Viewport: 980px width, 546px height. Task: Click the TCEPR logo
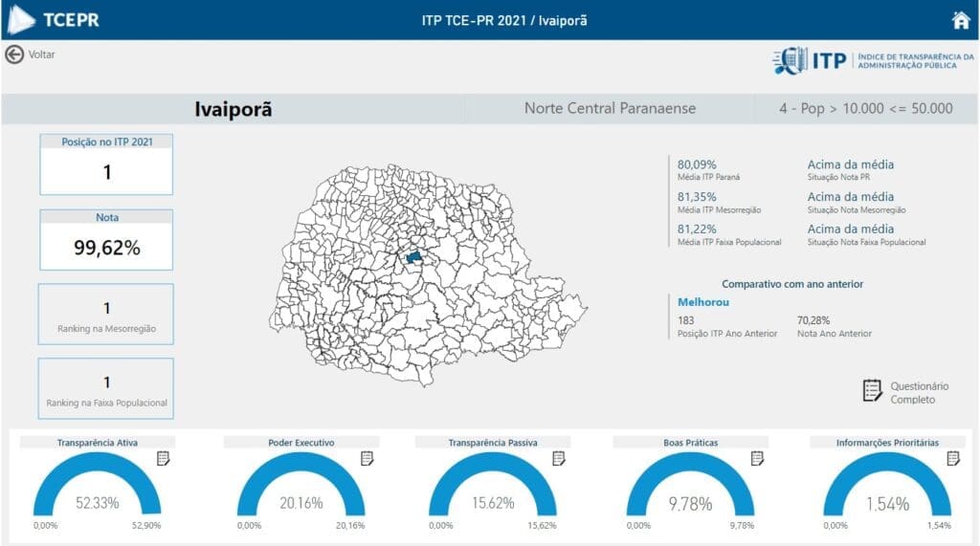click(x=54, y=20)
